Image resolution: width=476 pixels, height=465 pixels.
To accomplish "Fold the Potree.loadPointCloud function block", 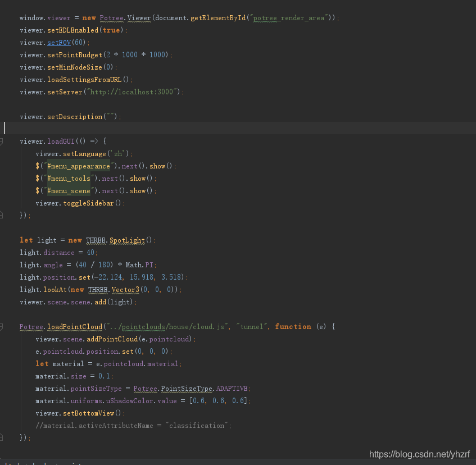I will click(x=1, y=327).
